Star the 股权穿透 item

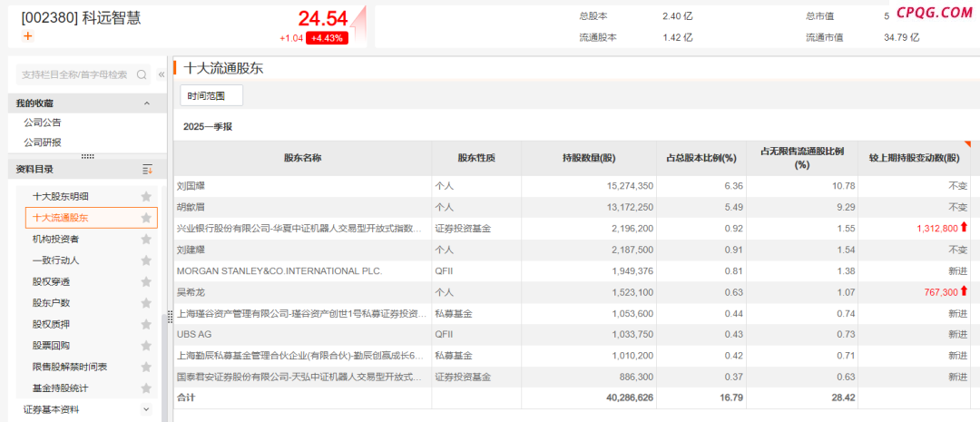tap(146, 281)
